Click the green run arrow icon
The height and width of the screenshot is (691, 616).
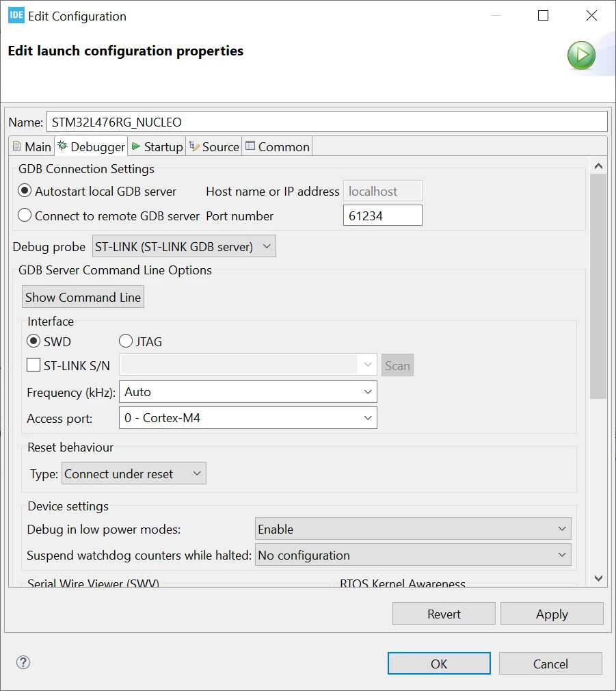(581, 55)
